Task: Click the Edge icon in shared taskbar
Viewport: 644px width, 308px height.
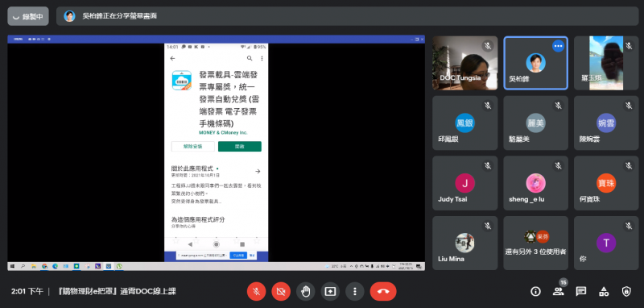Action: tap(55, 266)
